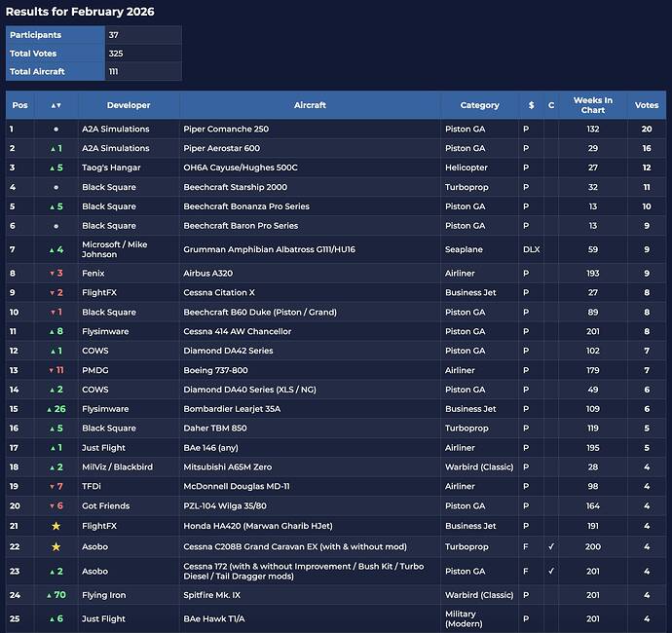Click the up/down arrows movement column header
The image size is (672, 633).
pos(56,105)
